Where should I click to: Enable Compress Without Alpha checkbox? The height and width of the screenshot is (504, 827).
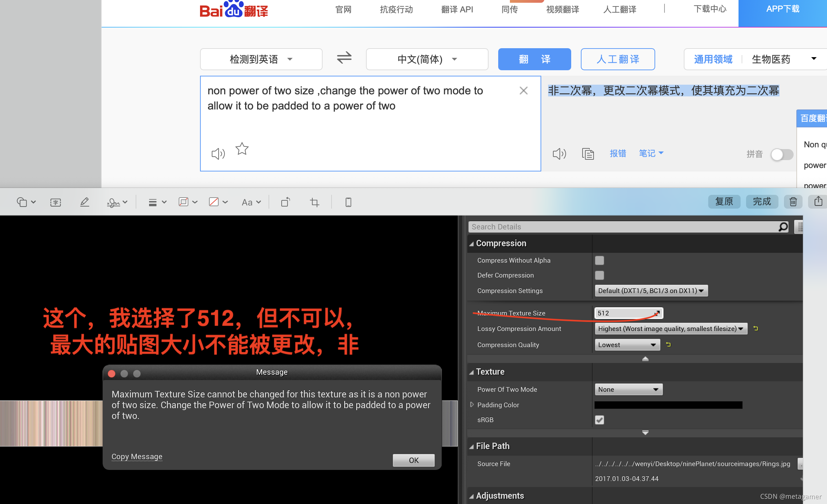click(x=599, y=261)
